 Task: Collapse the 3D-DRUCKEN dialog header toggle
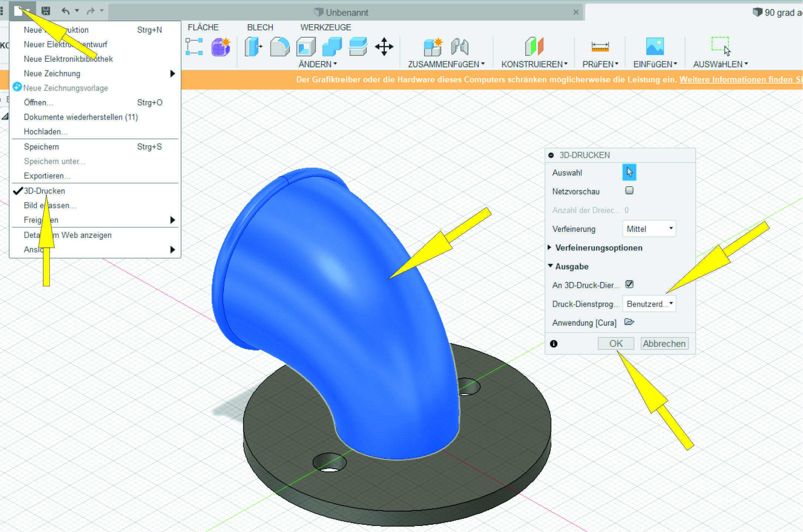(x=551, y=155)
